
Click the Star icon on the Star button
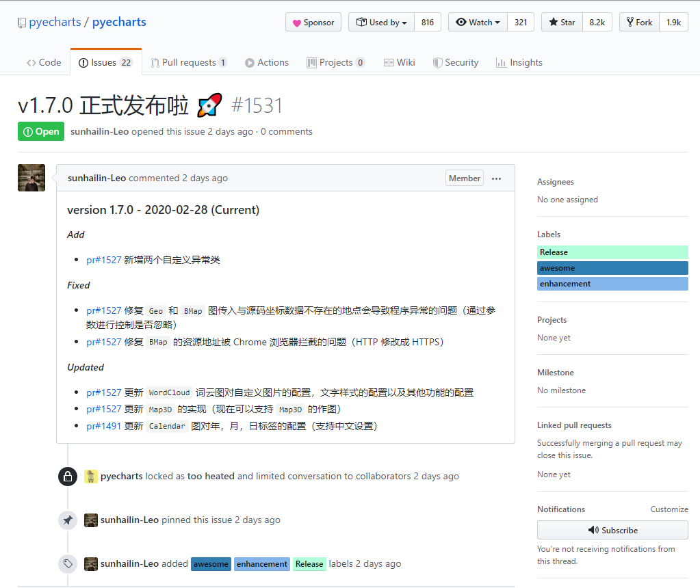tap(552, 22)
